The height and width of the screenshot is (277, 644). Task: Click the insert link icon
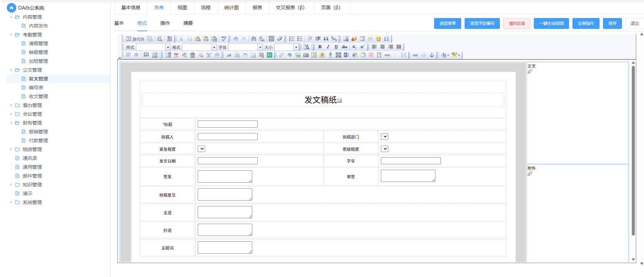point(415,55)
